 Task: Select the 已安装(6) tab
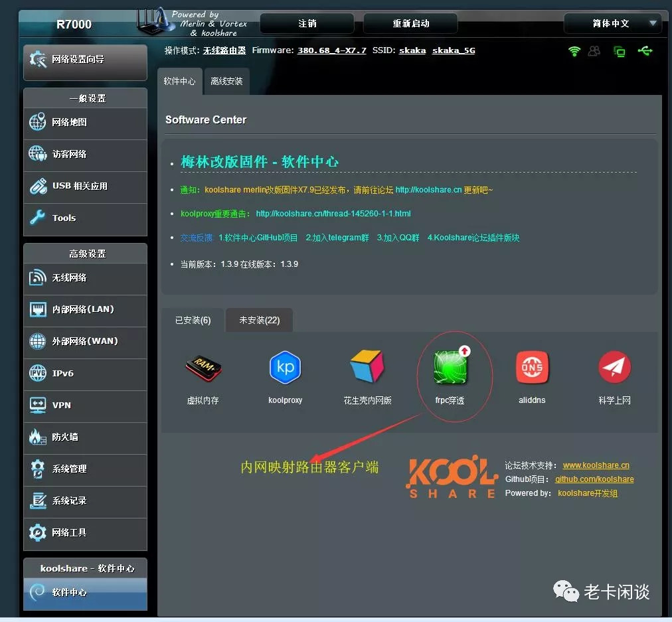[193, 320]
